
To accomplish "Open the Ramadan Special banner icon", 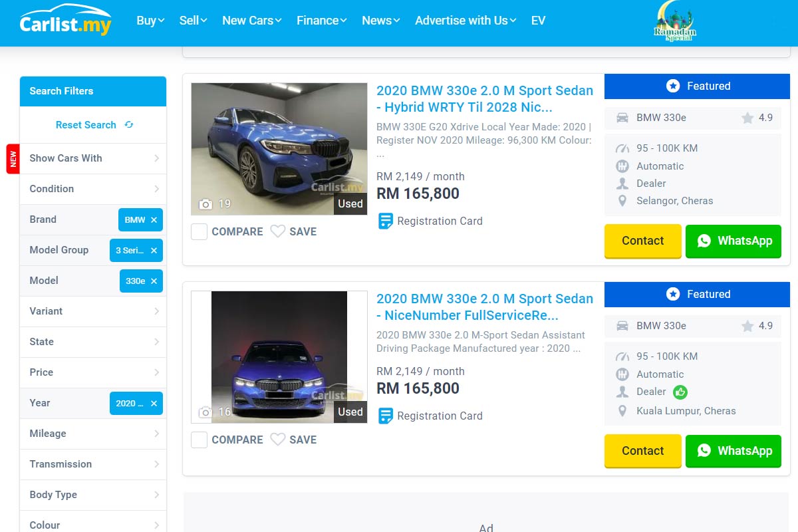I will 675,21.
